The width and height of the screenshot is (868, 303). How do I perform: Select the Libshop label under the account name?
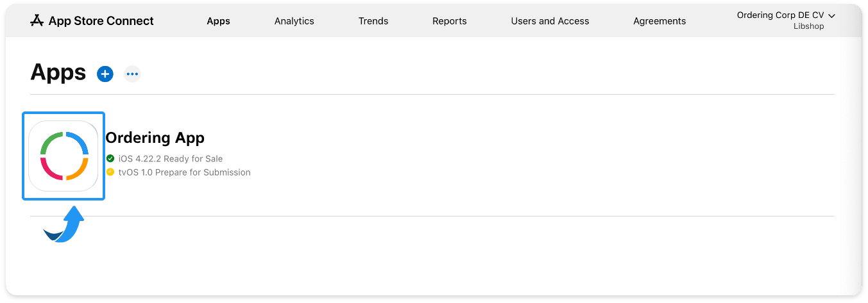tap(808, 26)
